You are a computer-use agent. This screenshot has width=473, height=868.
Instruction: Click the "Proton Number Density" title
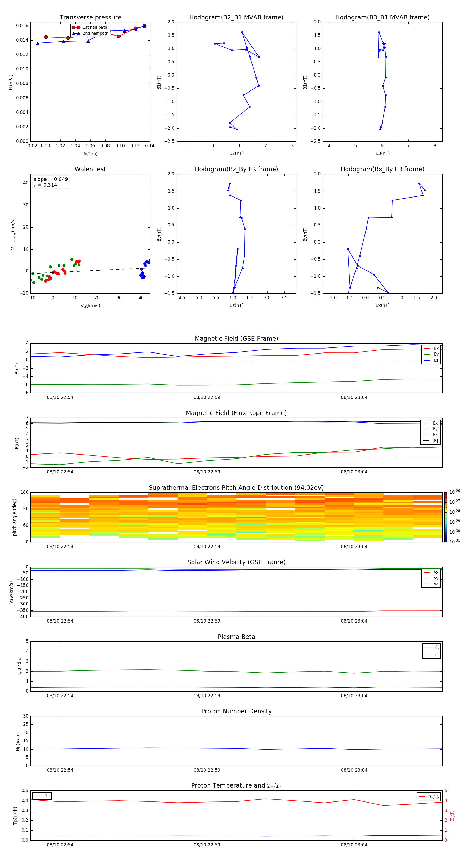pyautogui.click(x=236, y=711)
